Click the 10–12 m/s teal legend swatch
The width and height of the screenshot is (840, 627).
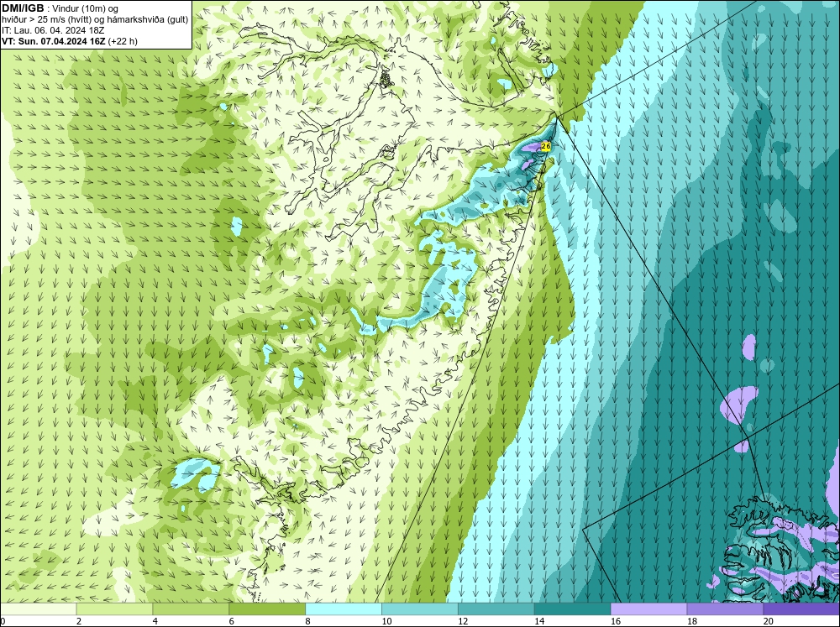[x=420, y=609]
